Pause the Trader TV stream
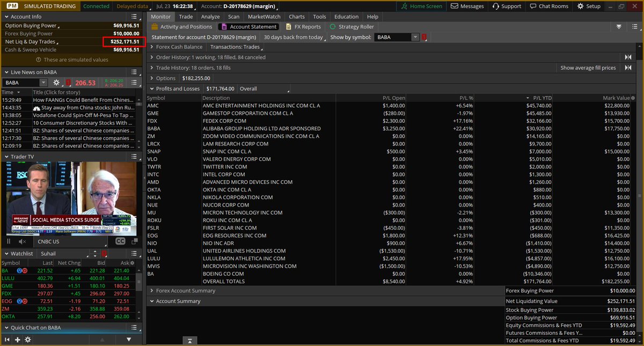Screen dimensions: 644x346 click(9, 241)
